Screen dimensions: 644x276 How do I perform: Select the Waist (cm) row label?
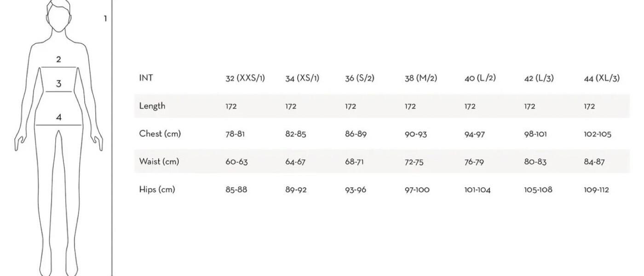tap(159, 161)
